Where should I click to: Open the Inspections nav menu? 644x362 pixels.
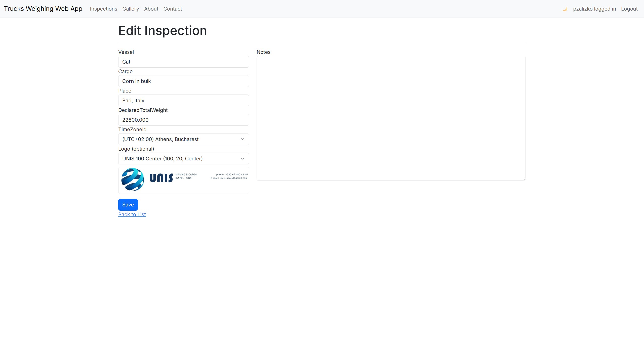103,9
